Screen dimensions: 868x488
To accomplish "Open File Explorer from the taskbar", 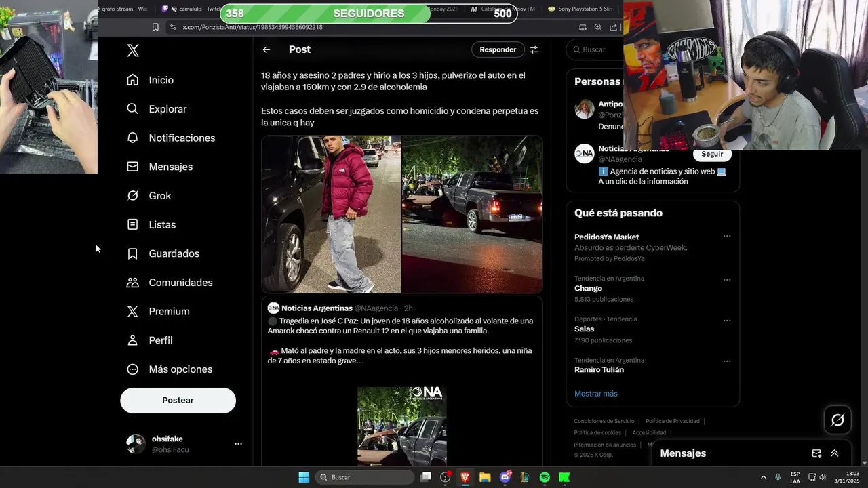I will coord(485,477).
